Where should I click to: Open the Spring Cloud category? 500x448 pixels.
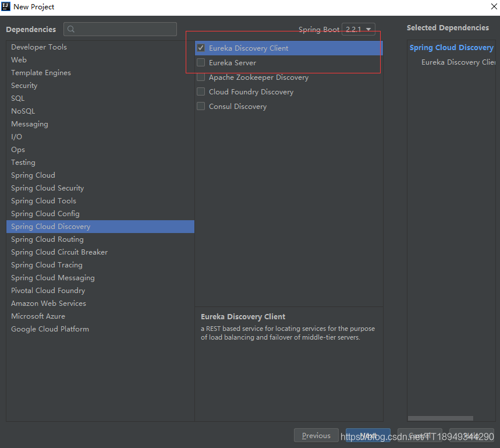click(100, 175)
